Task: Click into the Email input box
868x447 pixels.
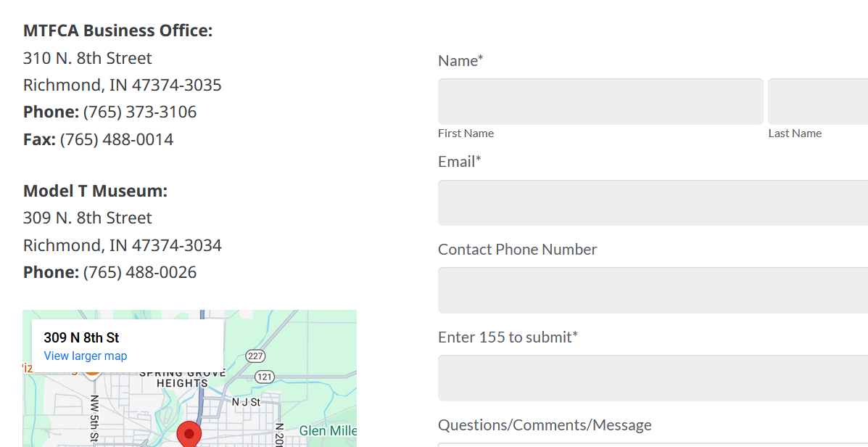Action: [653, 202]
